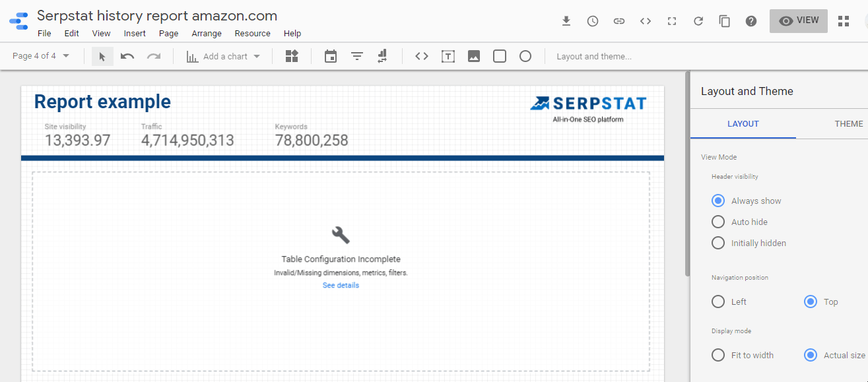Open the Page menu
868x382 pixels.
tap(168, 34)
